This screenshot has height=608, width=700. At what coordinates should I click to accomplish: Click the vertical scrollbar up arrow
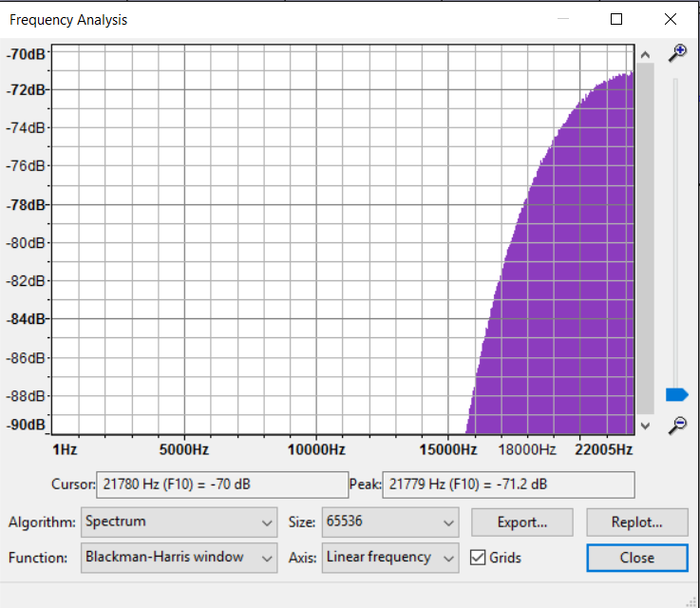pyautogui.click(x=645, y=55)
